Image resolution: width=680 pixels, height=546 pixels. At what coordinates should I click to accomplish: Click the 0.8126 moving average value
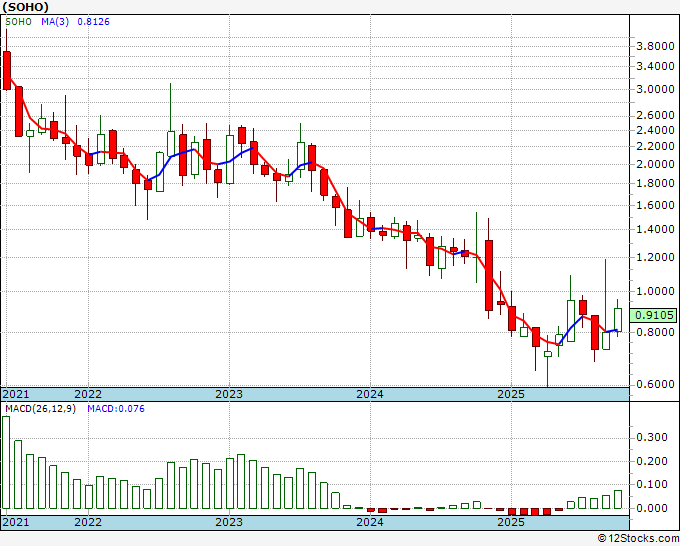pyautogui.click(x=93, y=22)
